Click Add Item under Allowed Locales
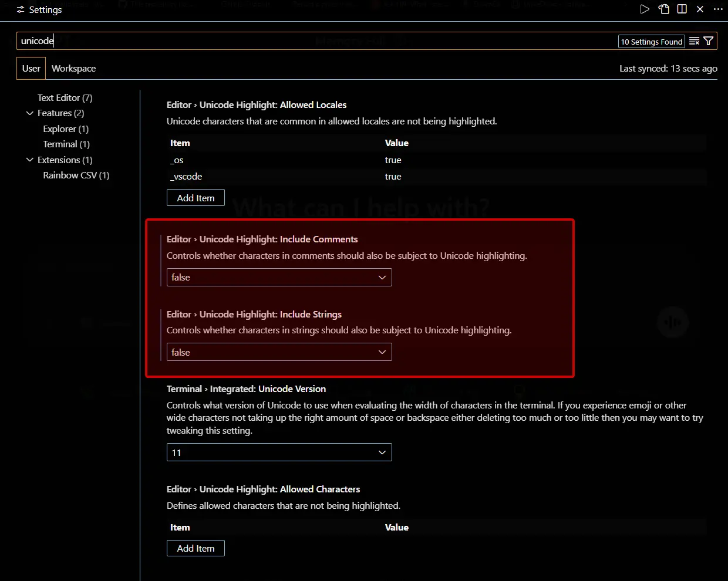Screen dimensions: 728x581 (196, 198)
